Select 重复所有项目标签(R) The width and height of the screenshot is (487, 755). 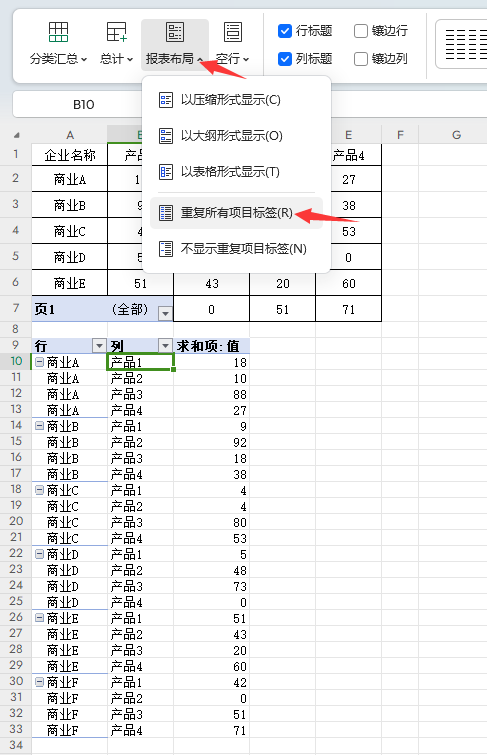pos(236,213)
